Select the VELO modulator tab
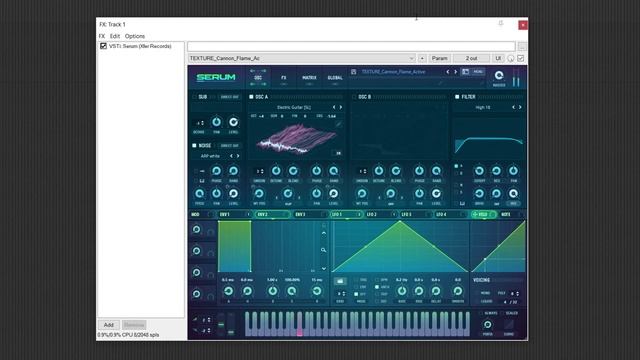The width and height of the screenshot is (640, 360). 483,214
